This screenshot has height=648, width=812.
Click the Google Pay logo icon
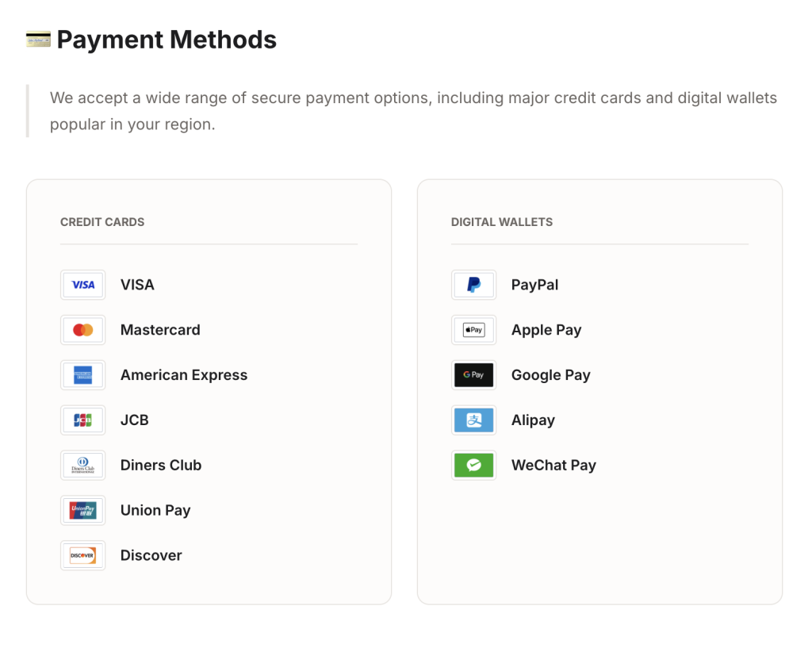(473, 375)
